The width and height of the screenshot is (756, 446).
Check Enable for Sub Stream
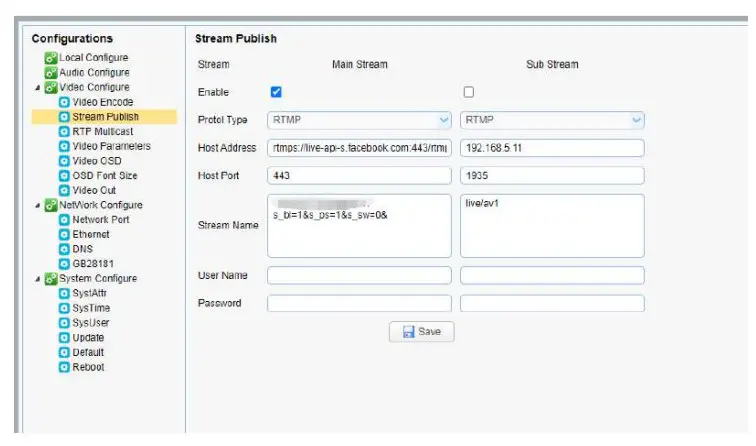pyautogui.click(x=469, y=92)
